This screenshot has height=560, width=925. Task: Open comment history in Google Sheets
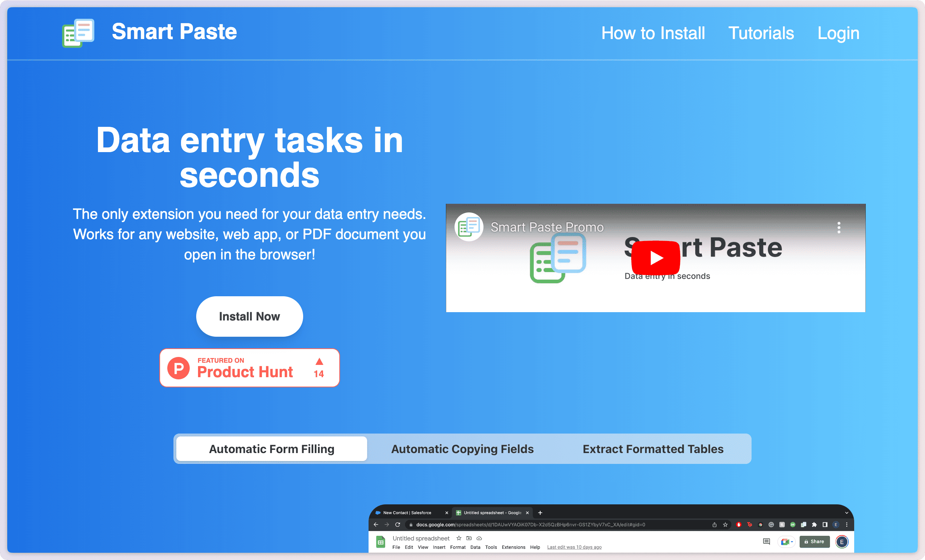(x=767, y=542)
